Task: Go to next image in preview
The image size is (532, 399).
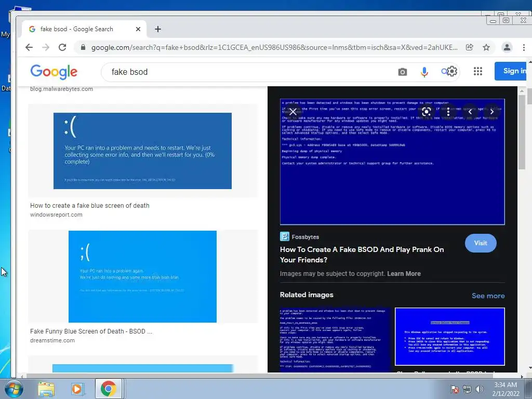Action: tap(492, 112)
